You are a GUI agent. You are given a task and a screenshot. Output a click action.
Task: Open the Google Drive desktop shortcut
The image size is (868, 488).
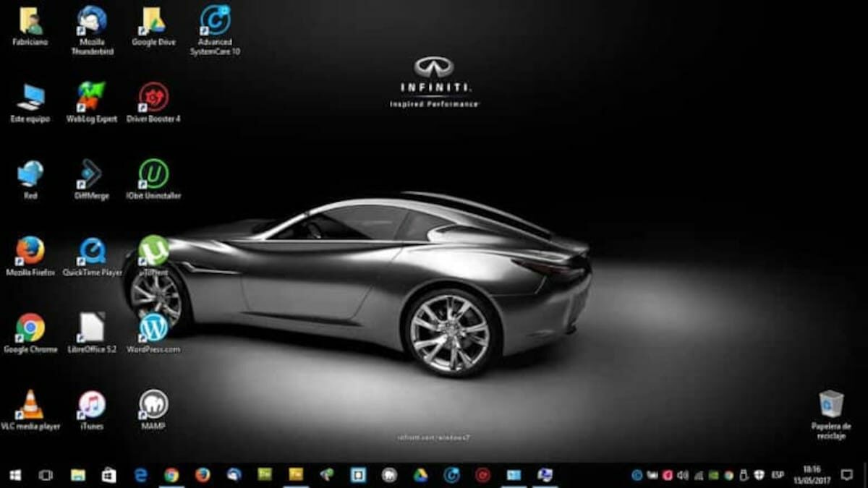coord(153,25)
